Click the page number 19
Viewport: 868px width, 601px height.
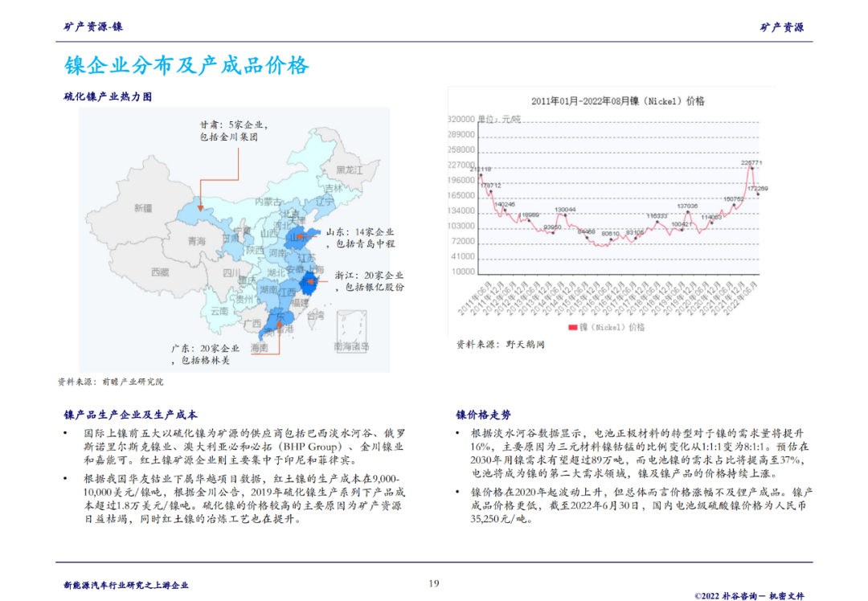pyautogui.click(x=434, y=583)
